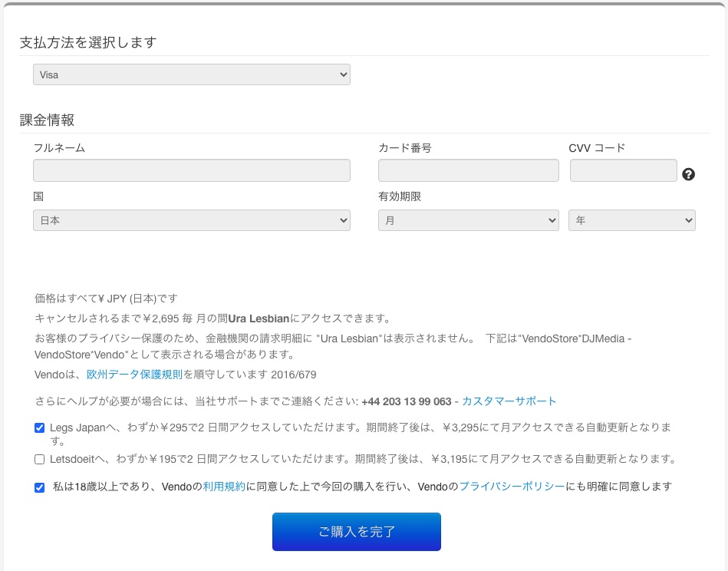The height and width of the screenshot is (571, 728).
Task: Expand the 国 country dropdown showing 日本
Action: [191, 220]
